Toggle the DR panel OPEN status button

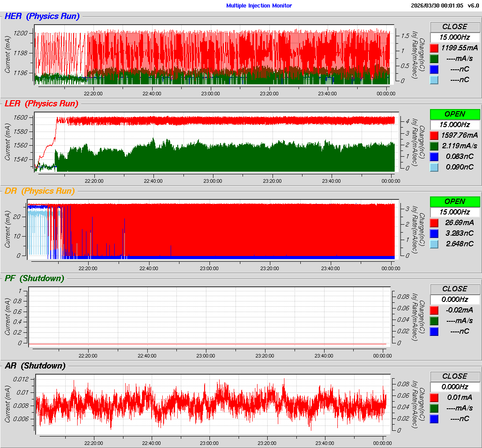click(x=455, y=201)
